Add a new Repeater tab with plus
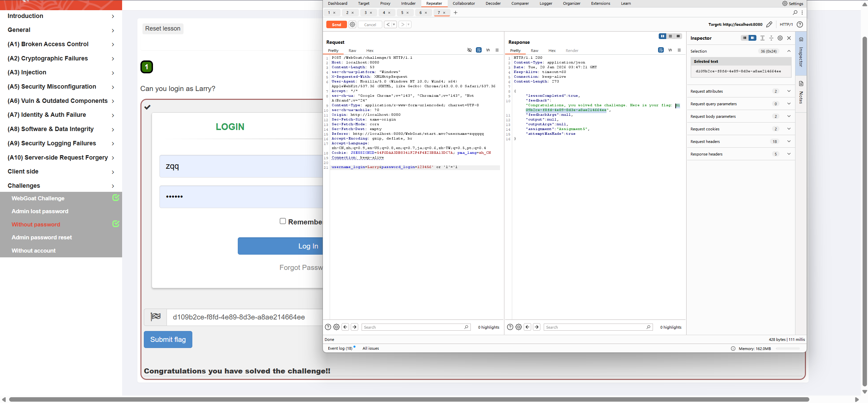 click(456, 13)
